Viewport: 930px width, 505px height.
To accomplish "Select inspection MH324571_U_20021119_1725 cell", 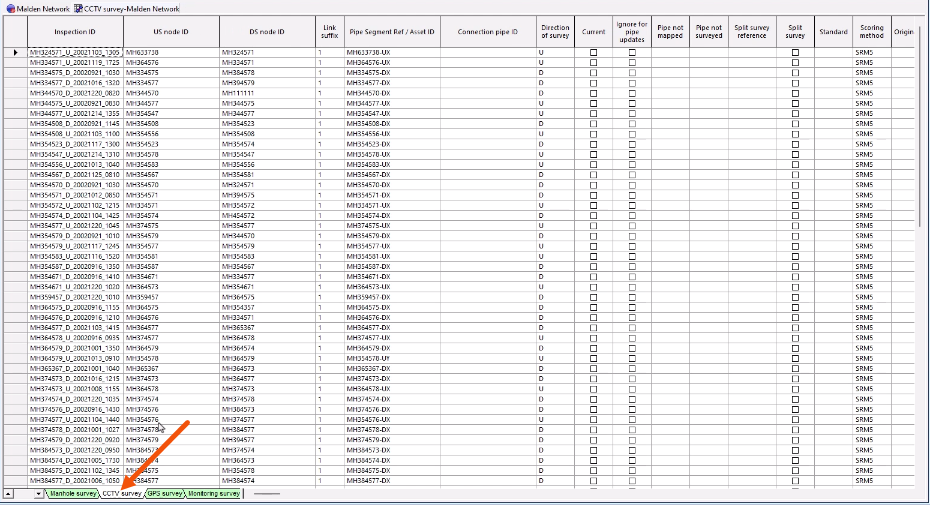I will coord(75,60).
